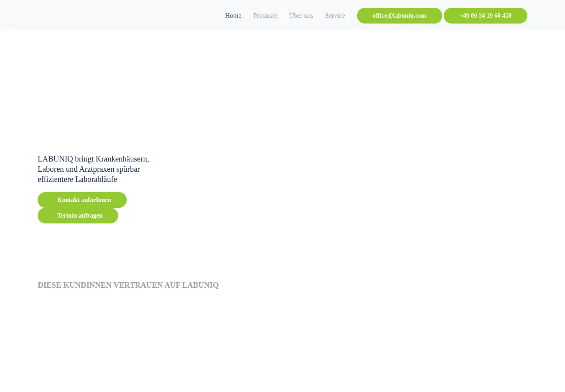The image size is (565, 392).
Task: Select the Service nav item
Action: [x=335, y=16]
